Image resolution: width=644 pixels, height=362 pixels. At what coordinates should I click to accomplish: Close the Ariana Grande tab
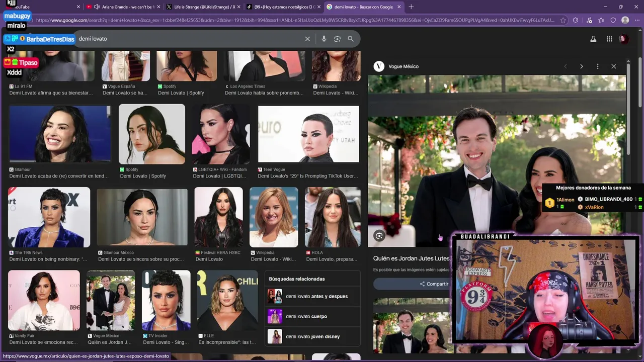[158, 7]
